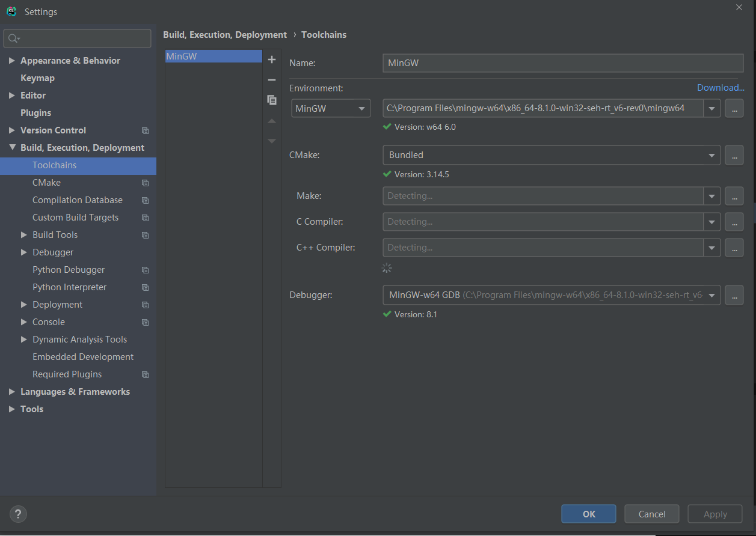Click Build, Execution, Deployment breadcrumb
756x536 pixels.
(x=225, y=35)
